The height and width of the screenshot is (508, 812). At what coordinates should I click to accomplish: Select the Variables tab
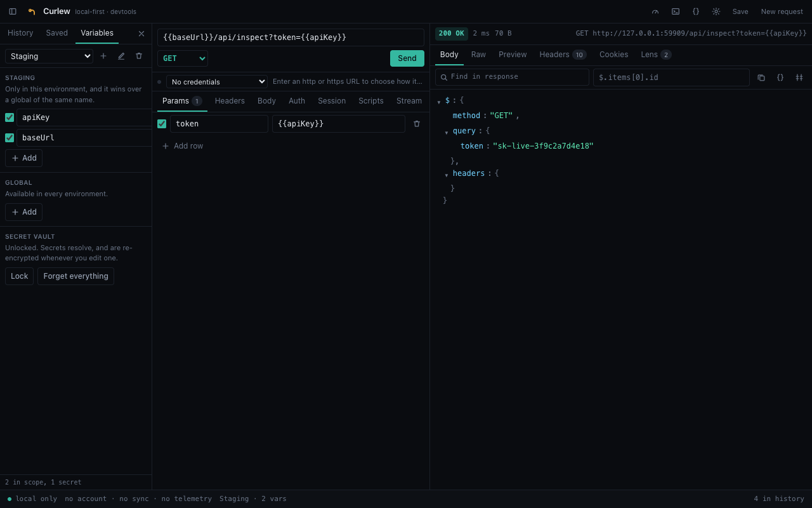[97, 33]
